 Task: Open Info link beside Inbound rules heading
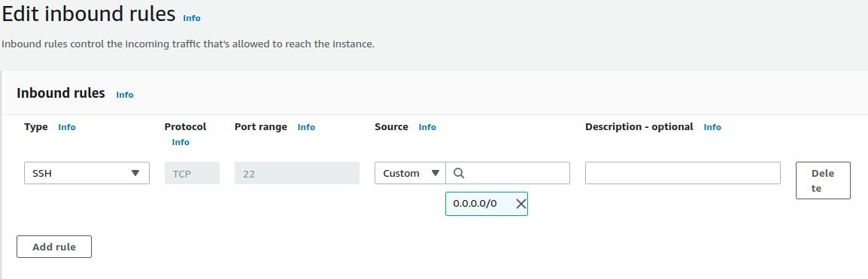tap(125, 95)
